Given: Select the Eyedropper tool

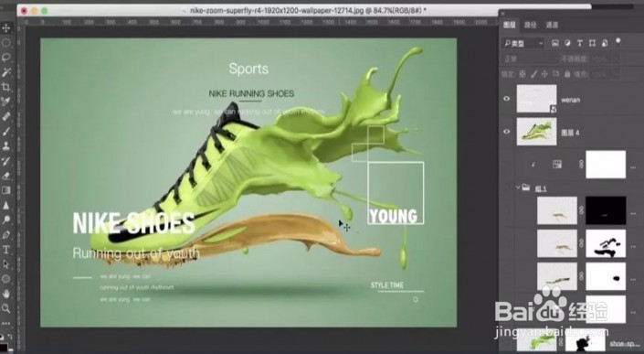Looking at the screenshot, I should (6, 102).
